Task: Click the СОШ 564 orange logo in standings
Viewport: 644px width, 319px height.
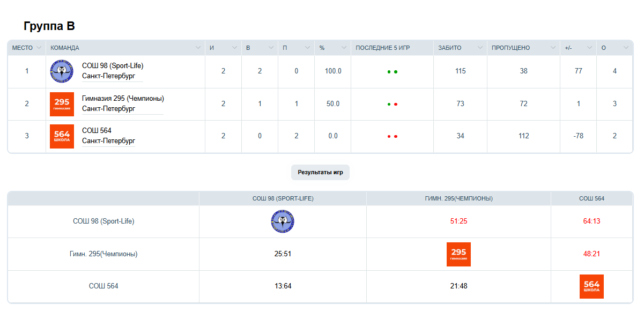Action: (62, 136)
